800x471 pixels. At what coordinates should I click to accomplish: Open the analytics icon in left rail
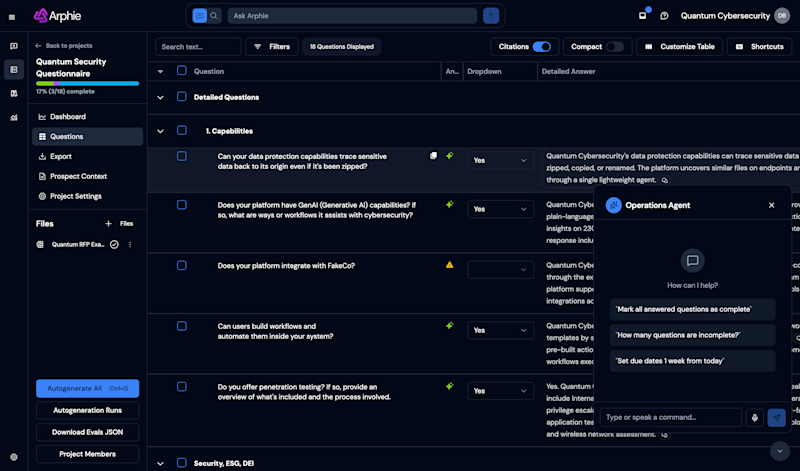[x=14, y=117]
